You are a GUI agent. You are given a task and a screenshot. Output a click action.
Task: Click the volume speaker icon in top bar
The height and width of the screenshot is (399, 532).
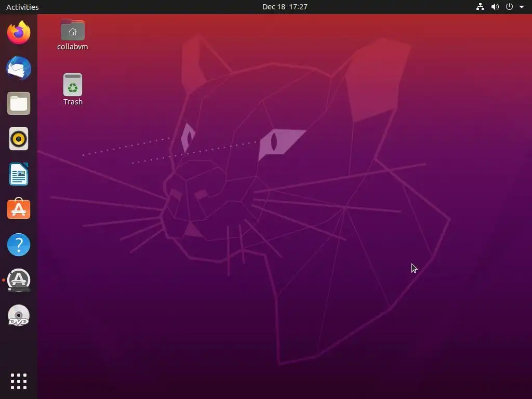coord(495,7)
